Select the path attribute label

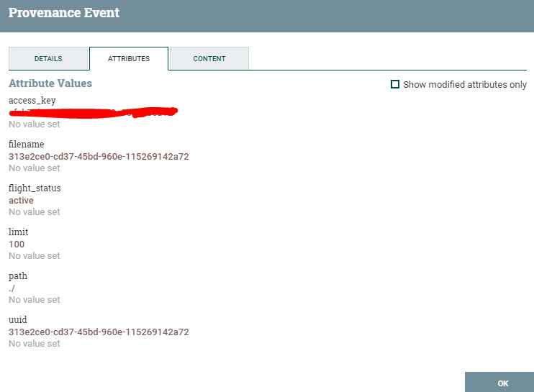[18, 276]
